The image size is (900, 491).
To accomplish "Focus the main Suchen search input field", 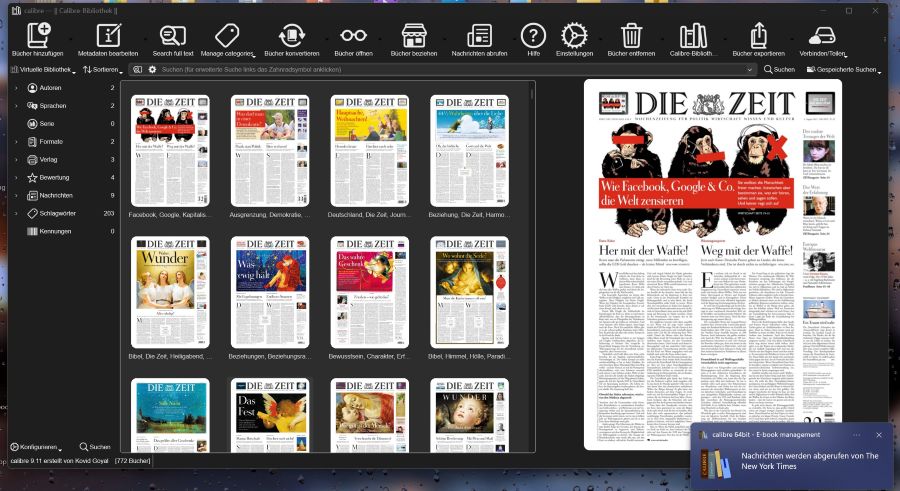I will tap(449, 69).
